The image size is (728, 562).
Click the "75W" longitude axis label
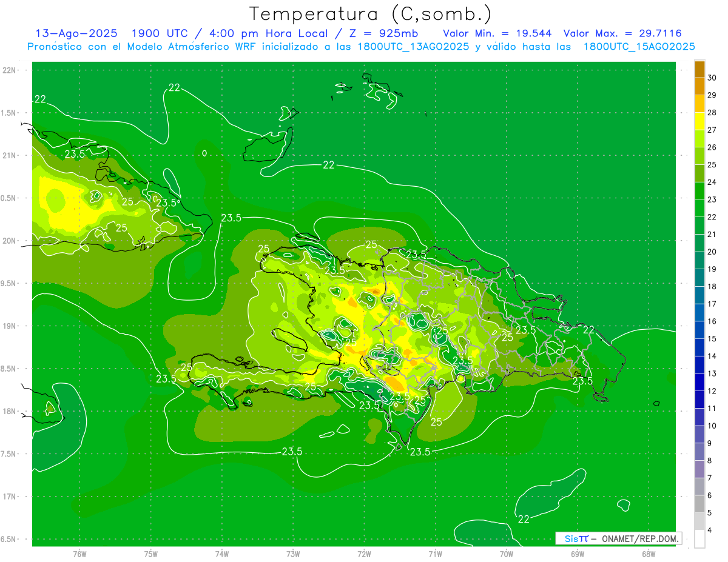point(150,554)
